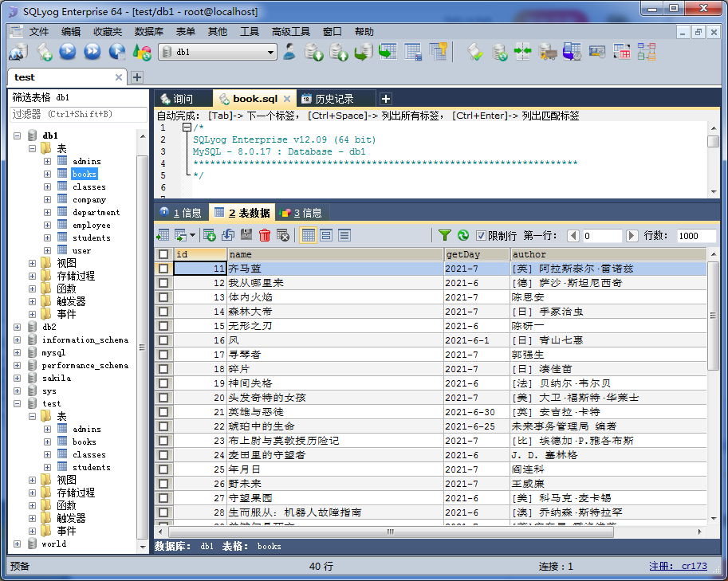Viewport: 728px width, 581px height.
Task: Switch to text view mode icon
Action: coord(344,235)
